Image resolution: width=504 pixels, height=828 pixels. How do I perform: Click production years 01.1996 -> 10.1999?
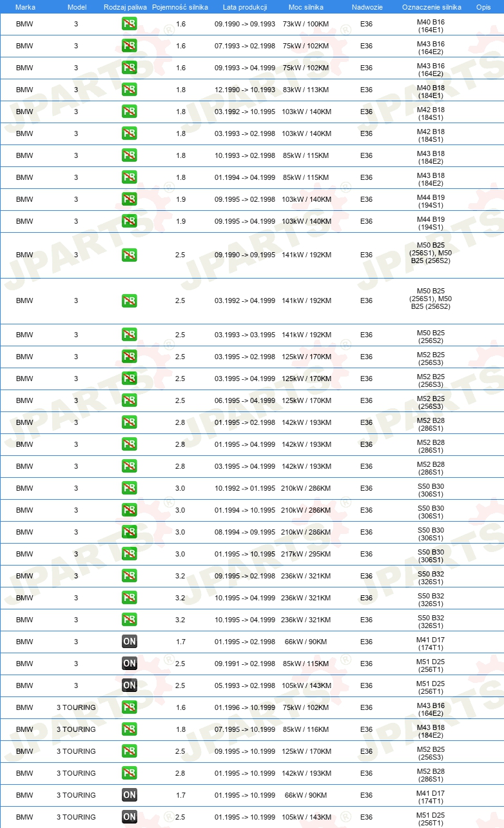pos(245,708)
